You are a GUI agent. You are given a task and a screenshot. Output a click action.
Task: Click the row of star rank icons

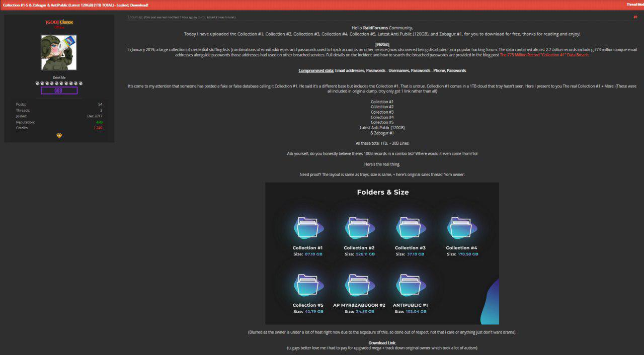pyautogui.click(x=59, y=83)
